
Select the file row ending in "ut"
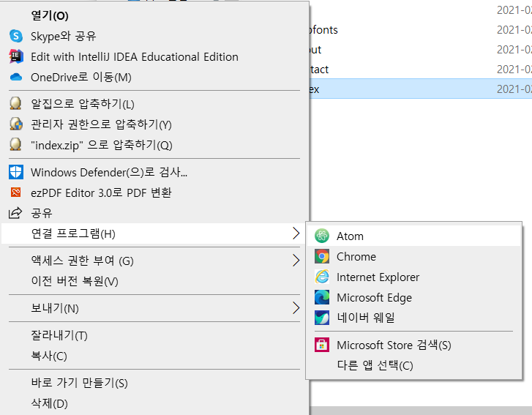click(x=421, y=50)
